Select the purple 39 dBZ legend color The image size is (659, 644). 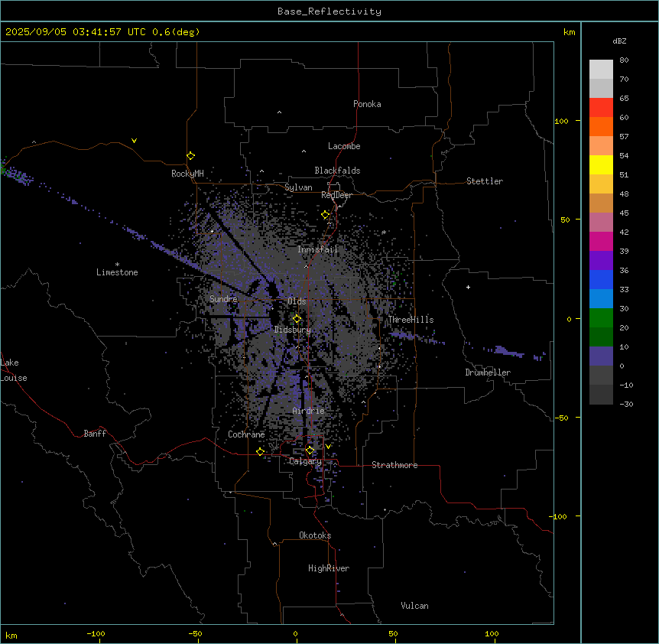(x=601, y=260)
